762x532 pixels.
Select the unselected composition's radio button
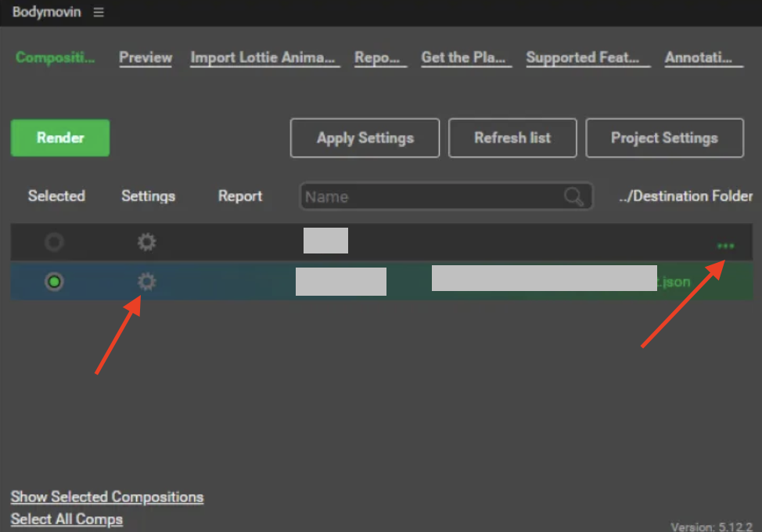point(54,243)
